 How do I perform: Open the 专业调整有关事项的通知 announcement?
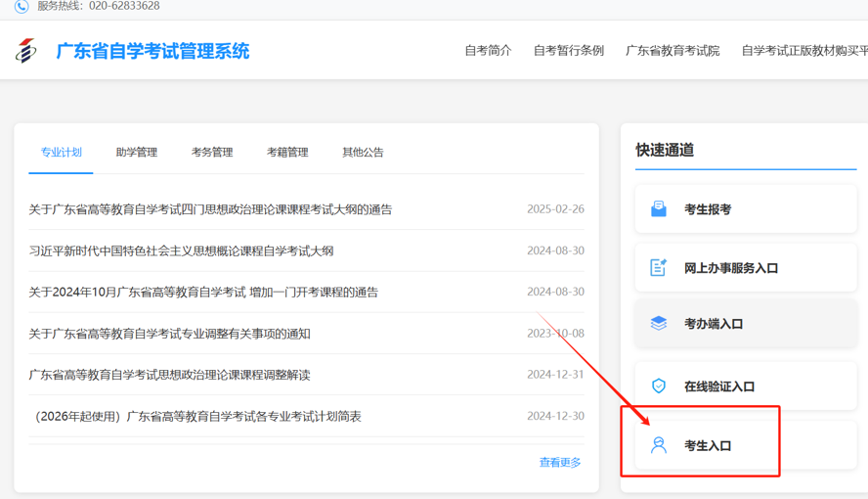tap(169, 334)
